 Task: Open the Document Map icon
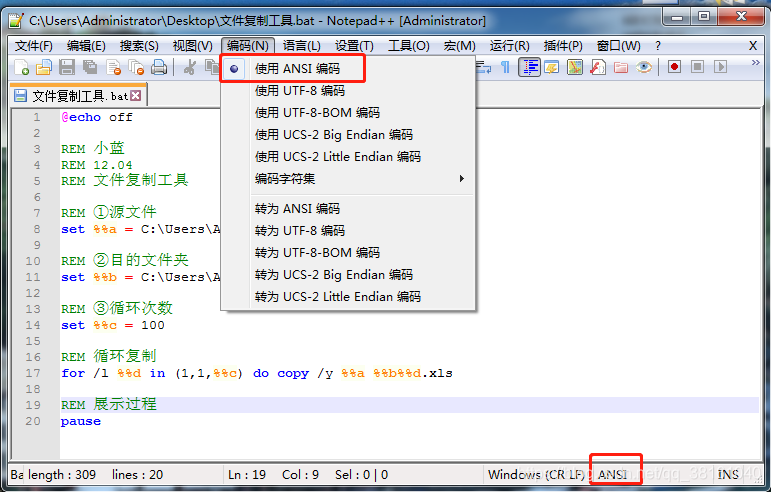575,67
